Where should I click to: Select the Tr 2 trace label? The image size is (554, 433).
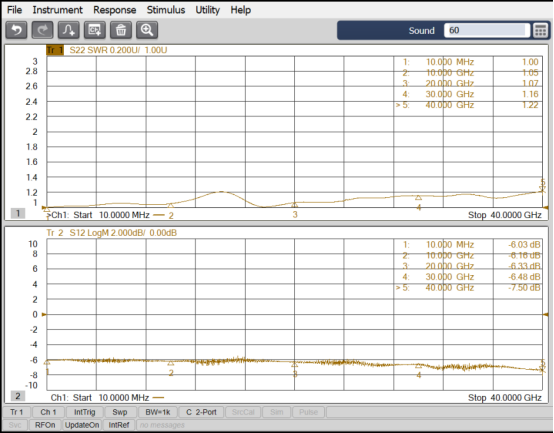55,233
